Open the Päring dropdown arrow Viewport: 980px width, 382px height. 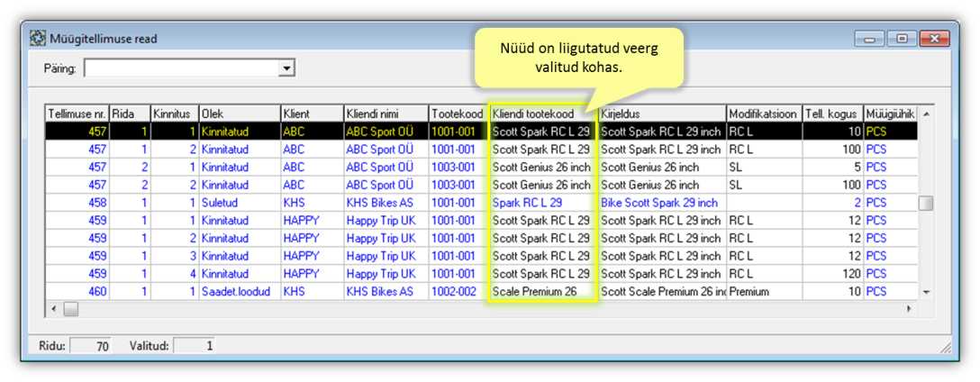286,68
